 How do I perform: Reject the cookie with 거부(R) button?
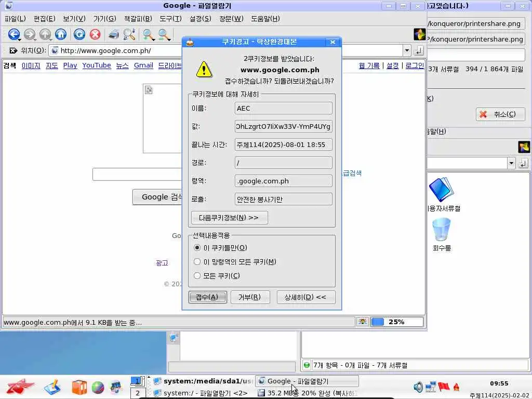tap(250, 297)
